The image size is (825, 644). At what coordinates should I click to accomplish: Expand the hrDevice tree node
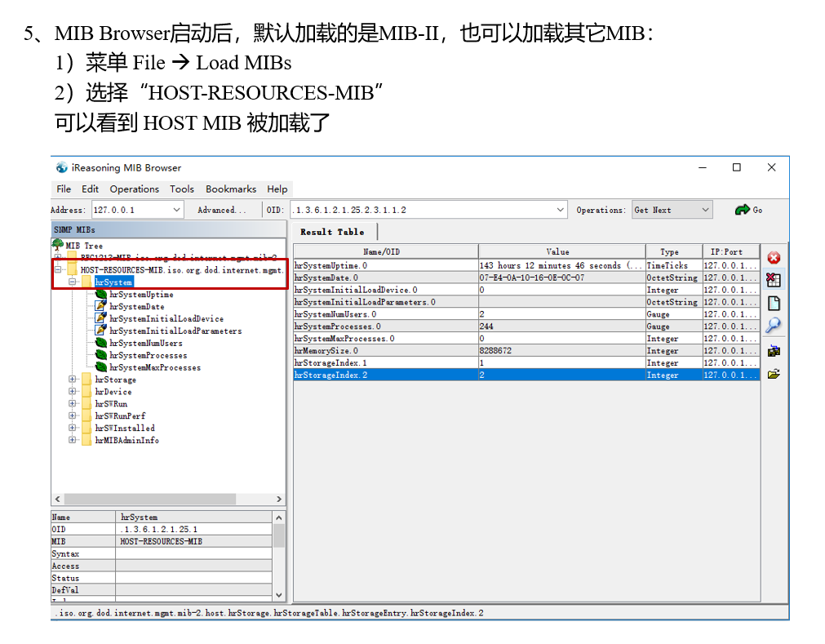[x=73, y=392]
